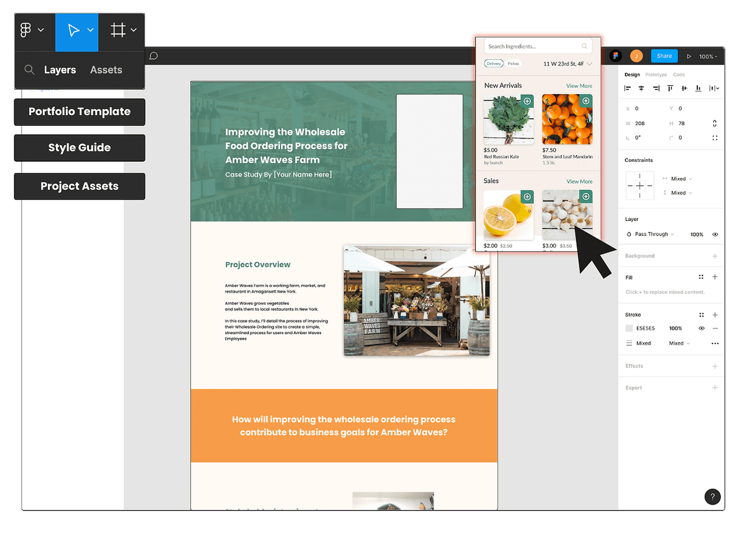746x560 pixels.
Task: Open the Figma menu chevron
Action: coord(41,30)
